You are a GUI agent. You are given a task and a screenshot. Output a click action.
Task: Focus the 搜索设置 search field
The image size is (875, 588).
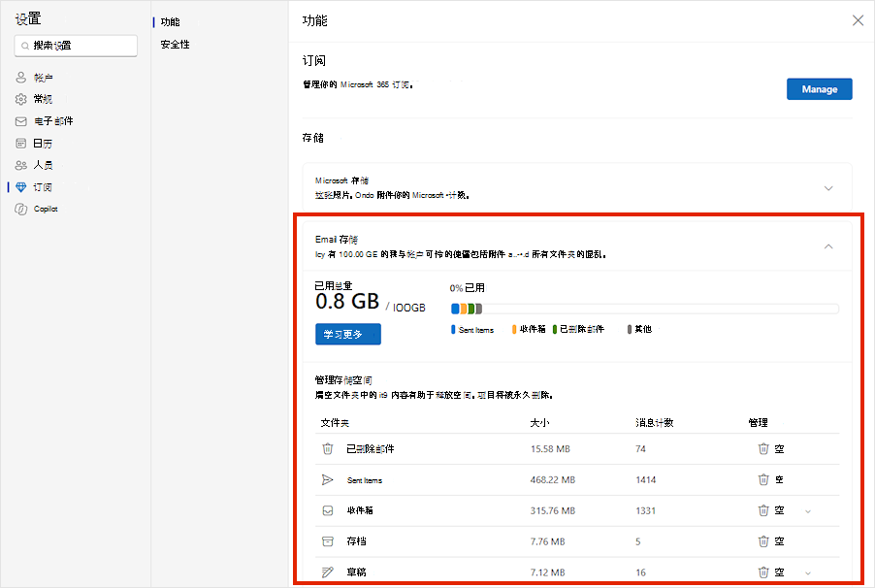[x=76, y=46]
